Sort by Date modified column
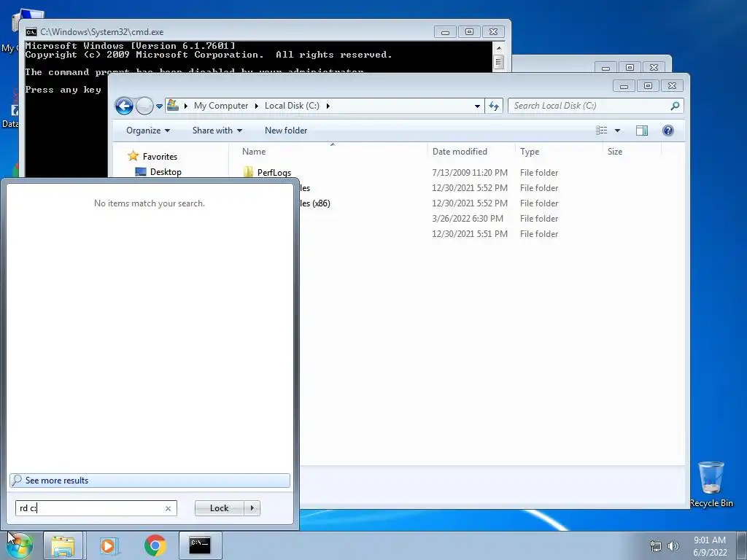 point(471,152)
